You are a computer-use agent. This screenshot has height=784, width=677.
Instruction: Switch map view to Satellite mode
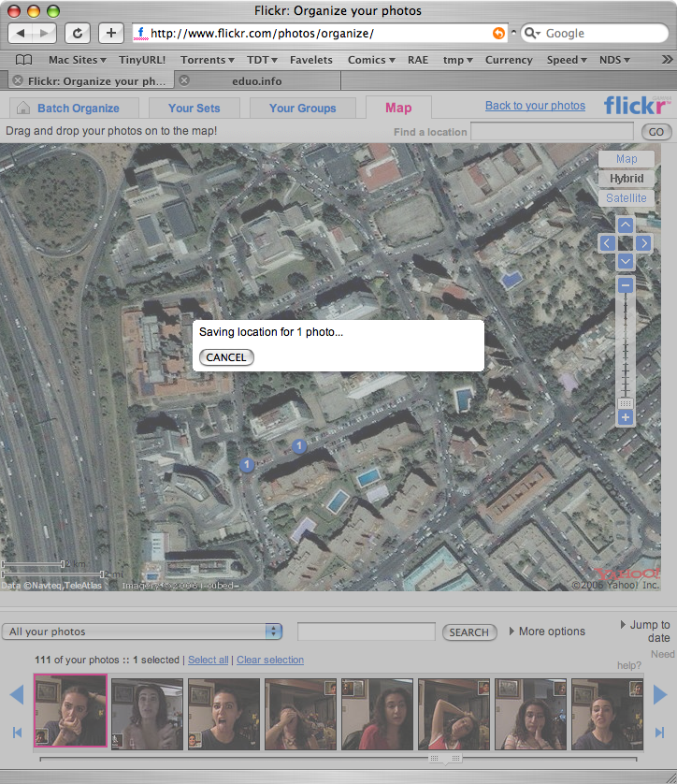[626, 198]
